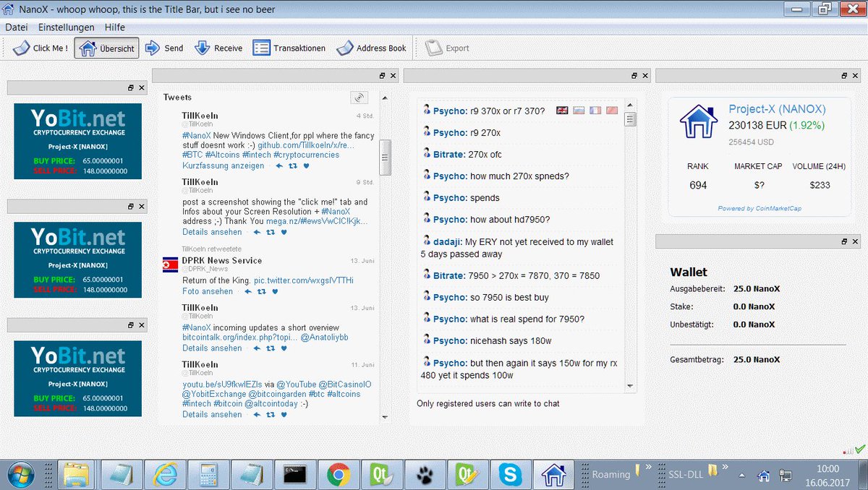
Task: Select the British flag in chat
Action: [563, 111]
